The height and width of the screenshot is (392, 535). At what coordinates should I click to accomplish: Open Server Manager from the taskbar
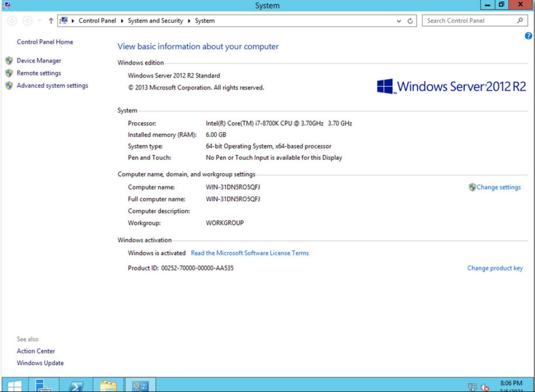[44, 385]
